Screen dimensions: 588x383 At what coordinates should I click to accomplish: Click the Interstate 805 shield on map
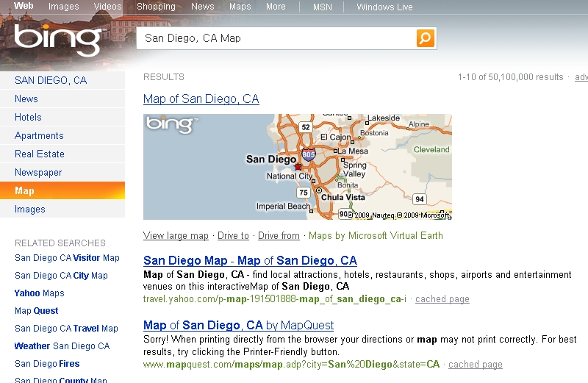309,154
